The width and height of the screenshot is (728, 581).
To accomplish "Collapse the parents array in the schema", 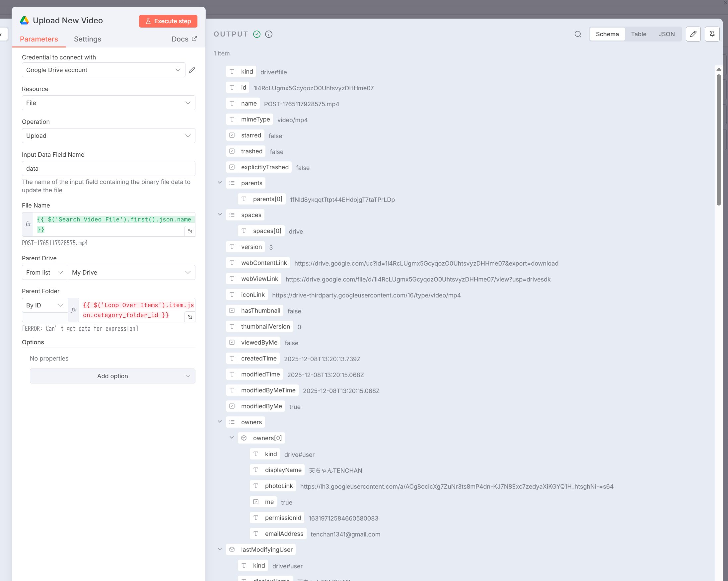I will tap(220, 183).
